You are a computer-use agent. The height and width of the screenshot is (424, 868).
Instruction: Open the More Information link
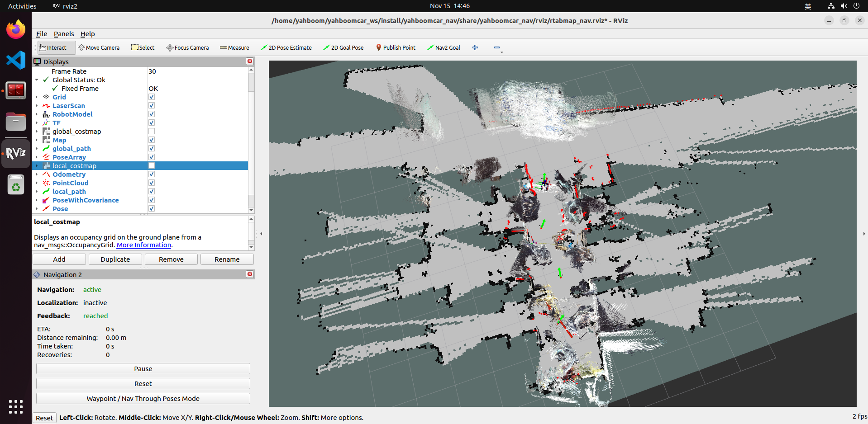click(x=144, y=245)
